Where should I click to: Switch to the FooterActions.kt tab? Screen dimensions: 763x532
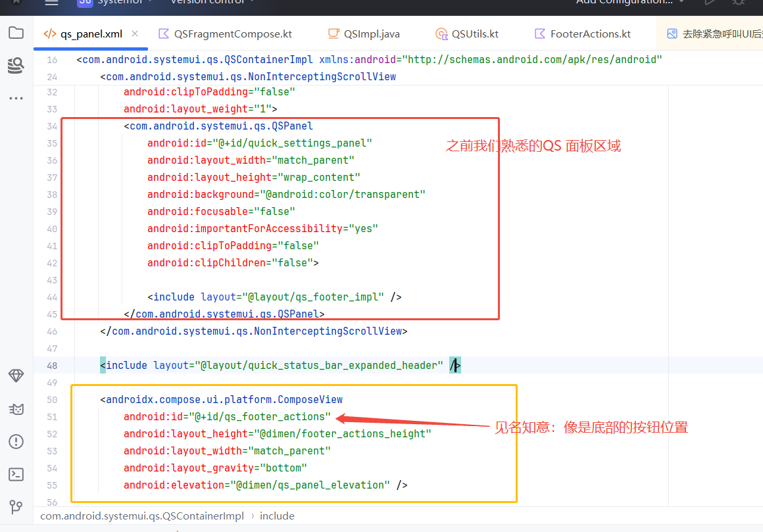click(583, 34)
